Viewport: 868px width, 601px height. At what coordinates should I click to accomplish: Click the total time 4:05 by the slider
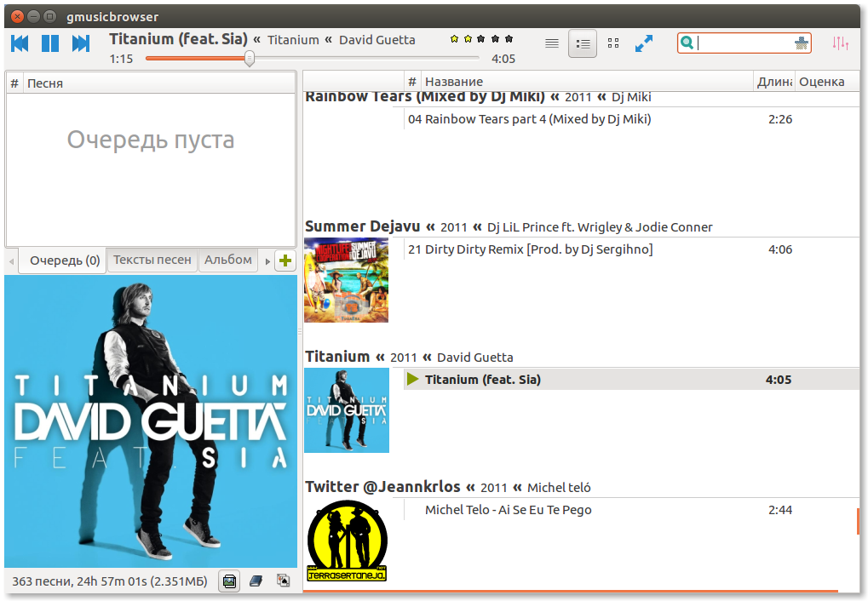(x=503, y=59)
